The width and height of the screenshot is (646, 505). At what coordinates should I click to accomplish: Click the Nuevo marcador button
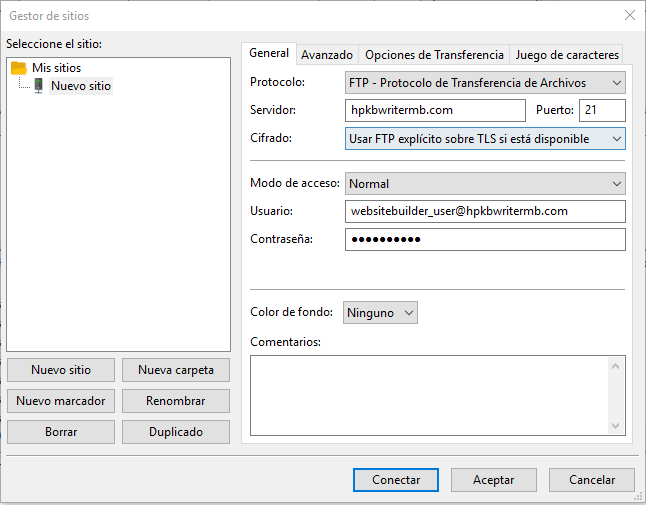(x=61, y=401)
